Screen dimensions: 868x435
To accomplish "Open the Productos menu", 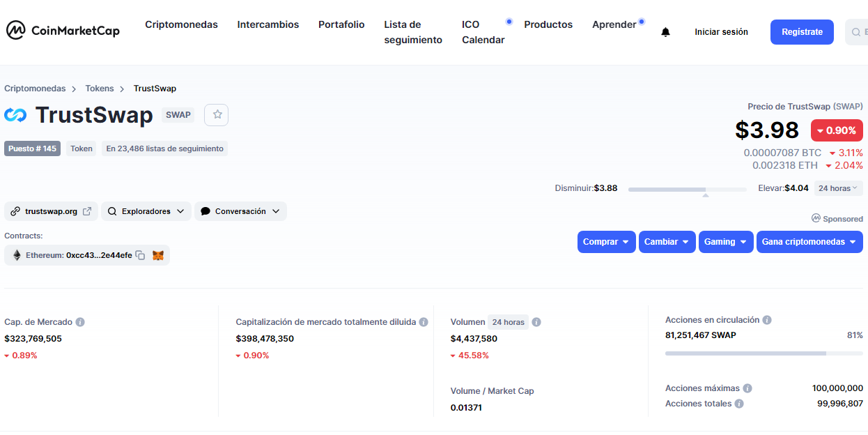I will [548, 24].
